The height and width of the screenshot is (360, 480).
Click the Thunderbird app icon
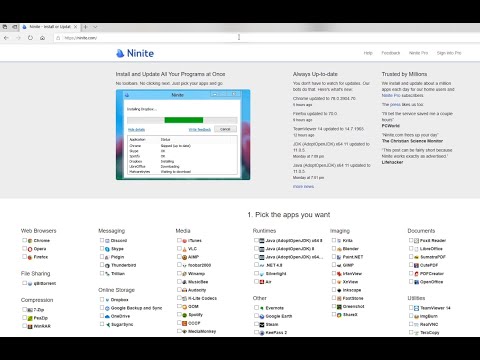[x=107, y=265]
